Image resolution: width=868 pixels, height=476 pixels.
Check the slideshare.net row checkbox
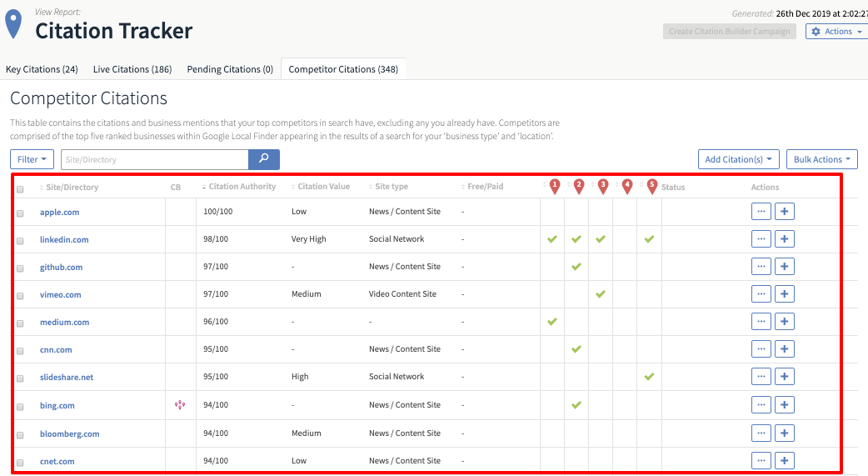(21, 378)
